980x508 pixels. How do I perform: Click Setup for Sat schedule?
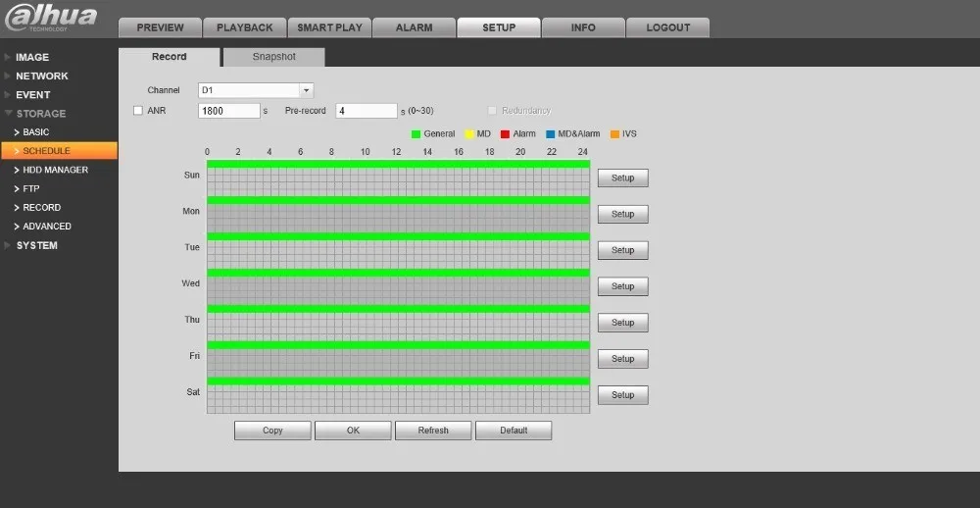pyautogui.click(x=622, y=395)
